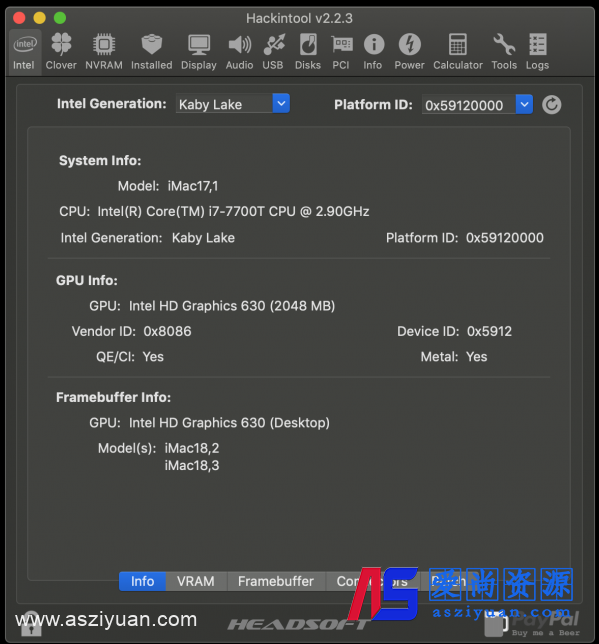Click the Device ID 0x5912 value

tap(489, 331)
